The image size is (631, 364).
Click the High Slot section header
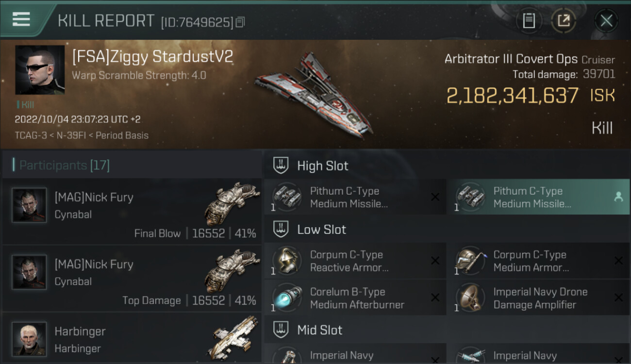pyautogui.click(x=322, y=166)
